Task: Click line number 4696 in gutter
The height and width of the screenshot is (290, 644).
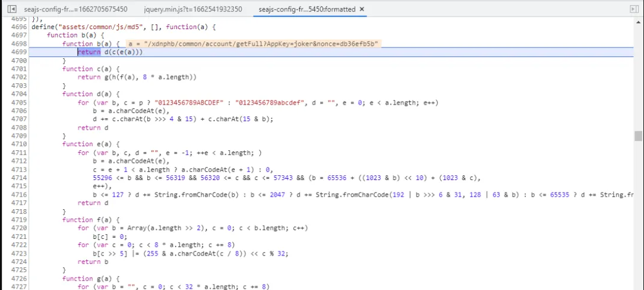Action: point(19,27)
